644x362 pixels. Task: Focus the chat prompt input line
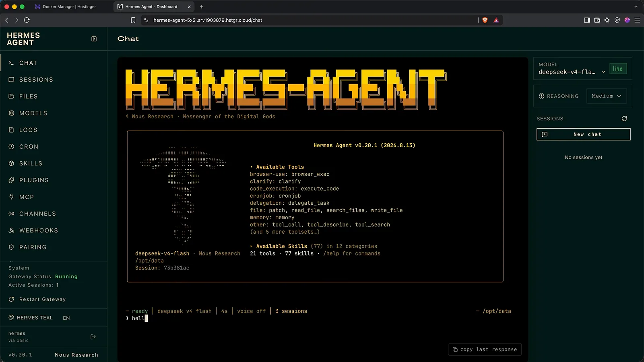(318, 318)
